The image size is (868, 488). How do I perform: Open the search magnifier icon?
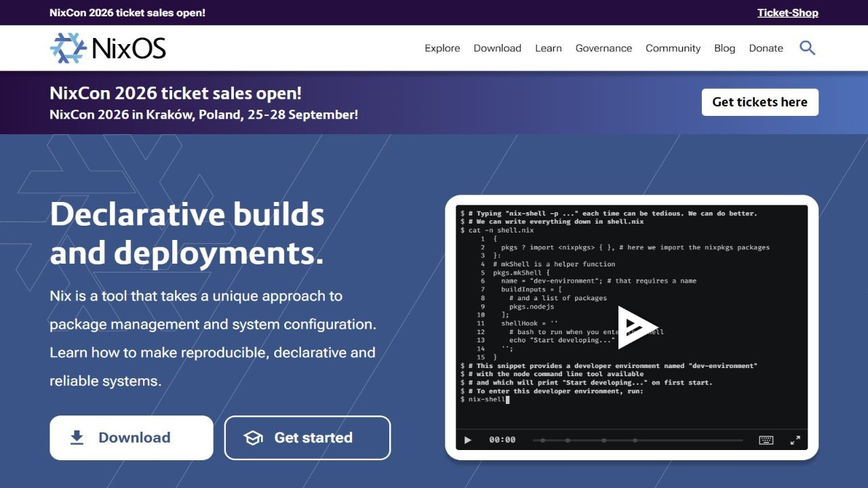pos(807,47)
